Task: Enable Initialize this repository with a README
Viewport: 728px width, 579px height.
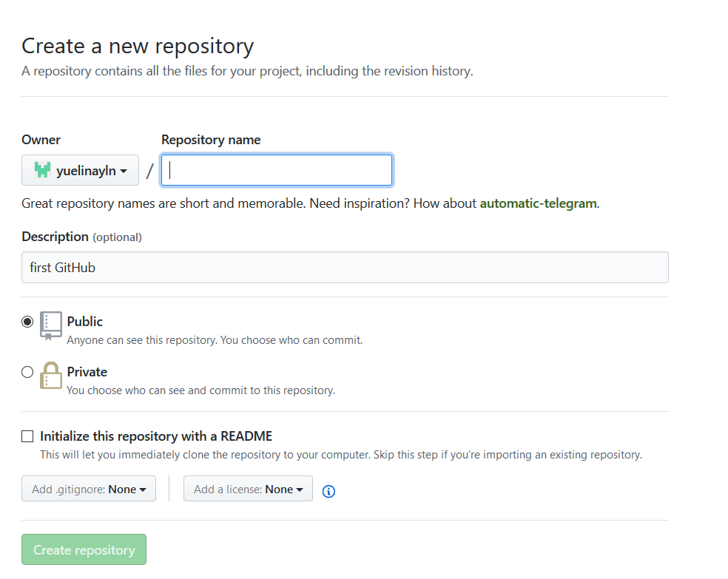Action: (x=27, y=436)
